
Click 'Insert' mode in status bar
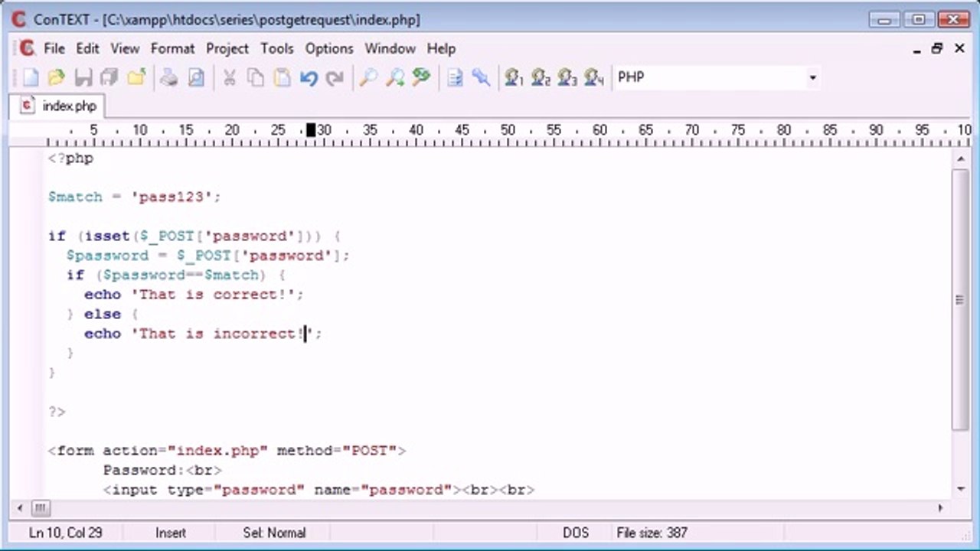(170, 533)
